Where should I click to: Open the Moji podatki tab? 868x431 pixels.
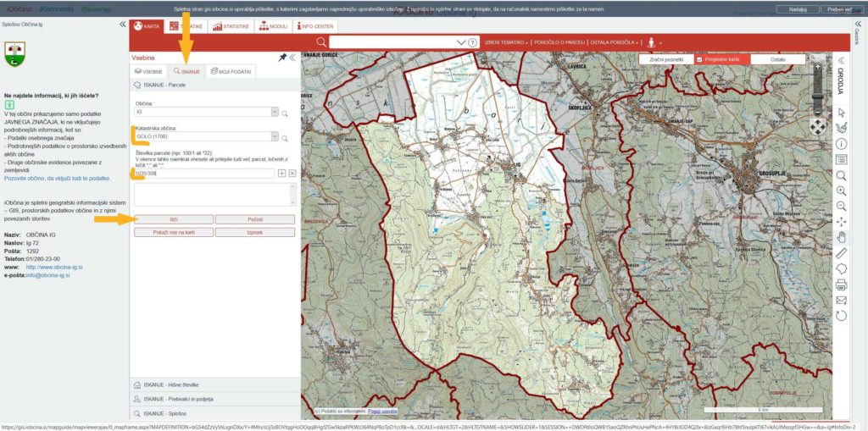(x=231, y=72)
